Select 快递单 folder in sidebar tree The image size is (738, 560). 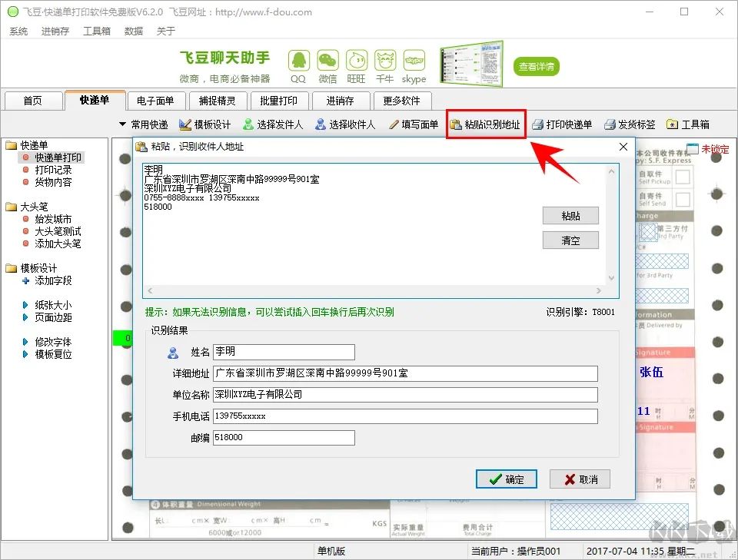click(28, 145)
